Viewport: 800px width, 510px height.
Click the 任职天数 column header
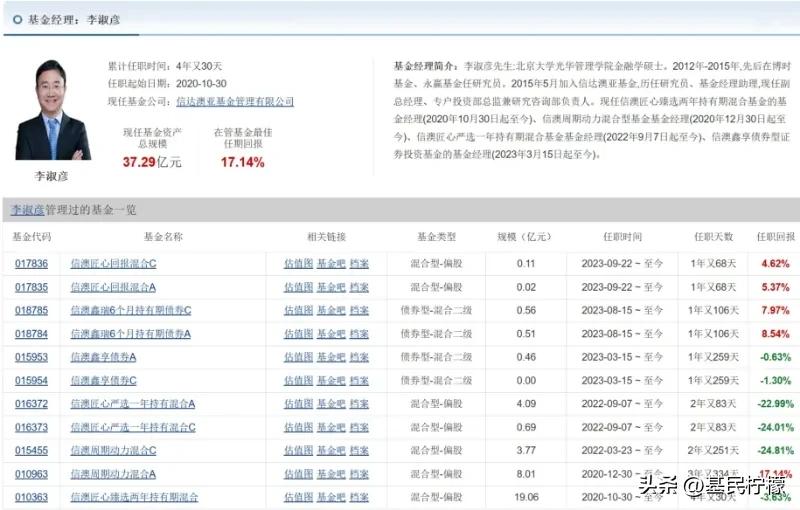coord(713,237)
